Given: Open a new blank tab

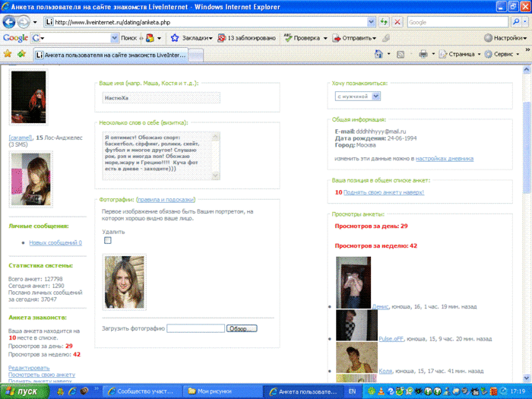Looking at the screenshot, I should [196, 55].
